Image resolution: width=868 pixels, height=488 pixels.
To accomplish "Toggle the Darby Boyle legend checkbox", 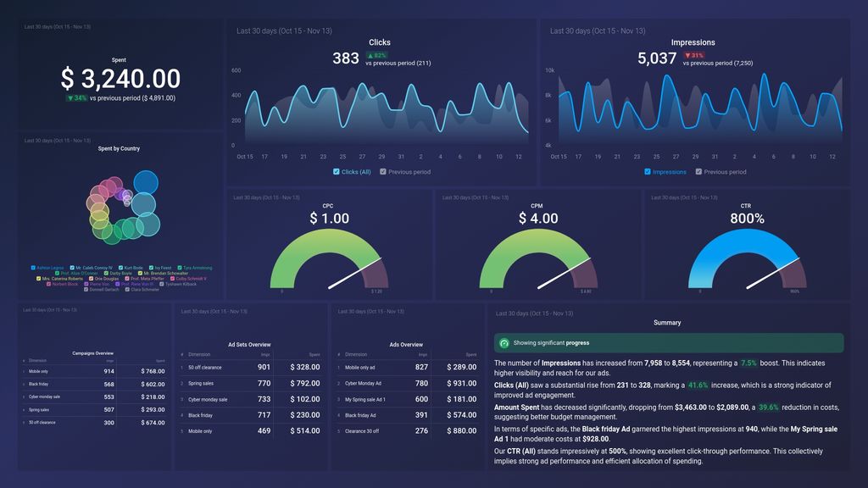I will pos(106,274).
